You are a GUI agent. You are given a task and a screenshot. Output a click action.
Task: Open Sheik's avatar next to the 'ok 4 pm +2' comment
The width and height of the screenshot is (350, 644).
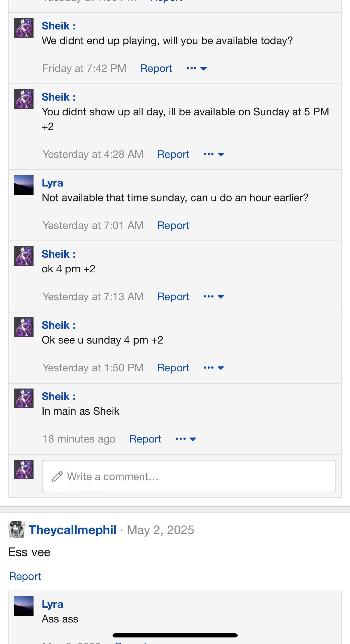click(24, 256)
